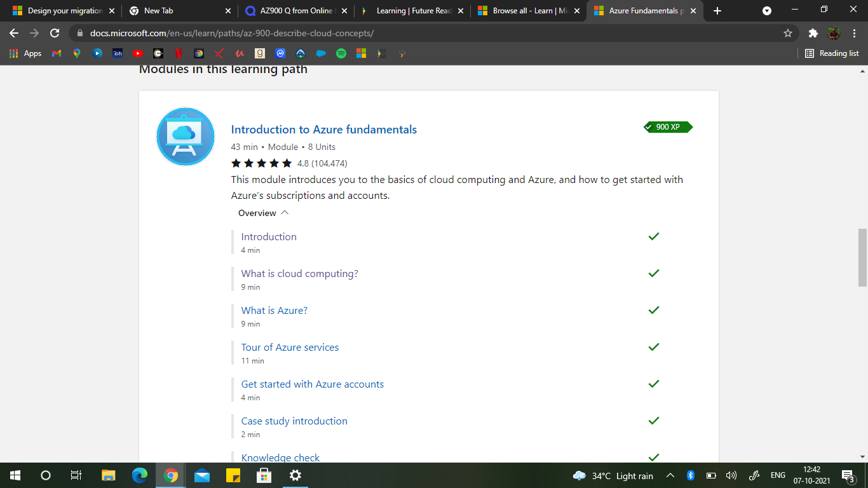Select the 'Azure Fundamentals' active tab
Viewport: 868px width, 488px height.
644,11
